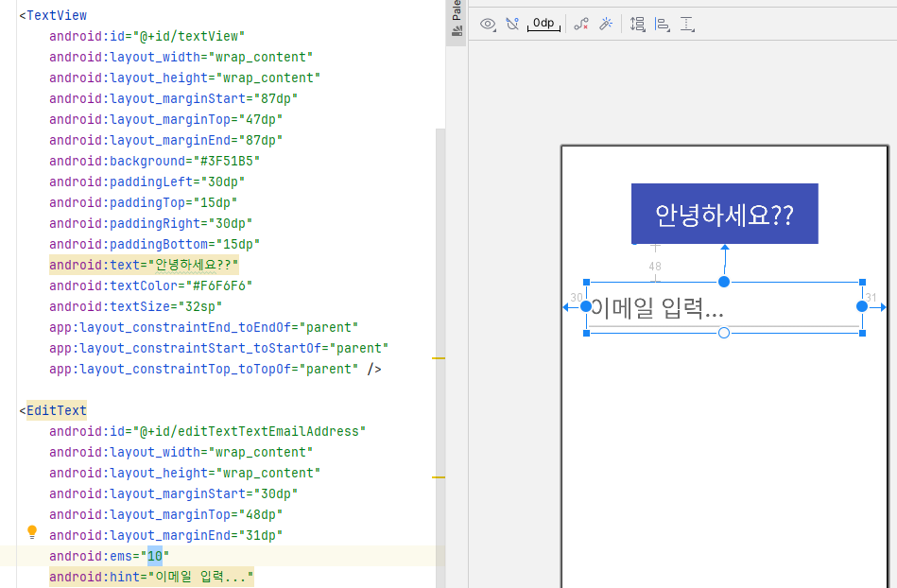
Task: Click the layout_marginTop="48dp" line
Action: tap(166, 515)
